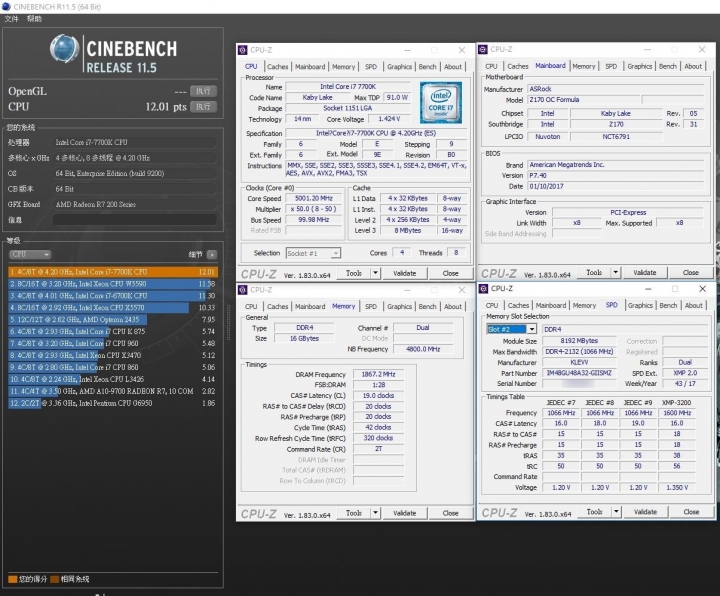Open the Slot #2 memory slot dropdown

[511, 329]
